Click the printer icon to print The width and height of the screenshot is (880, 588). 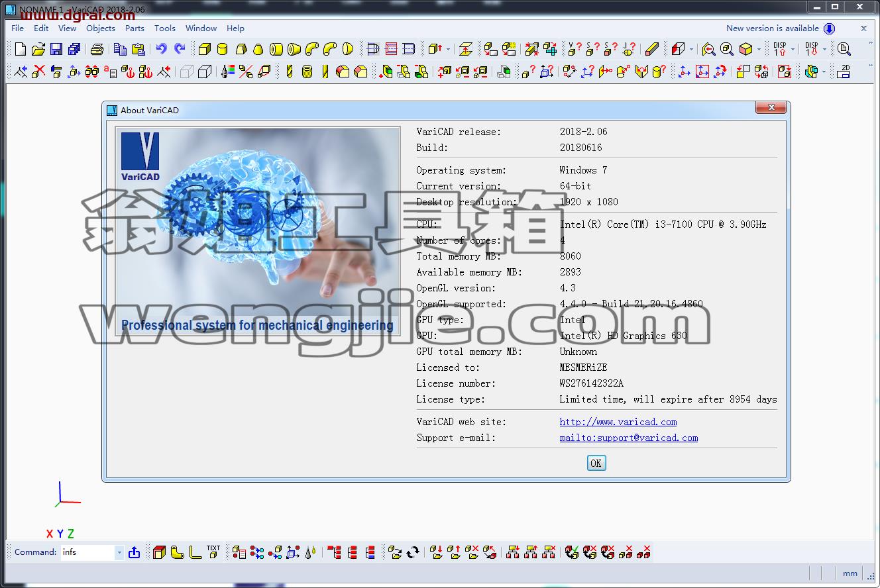(97, 49)
